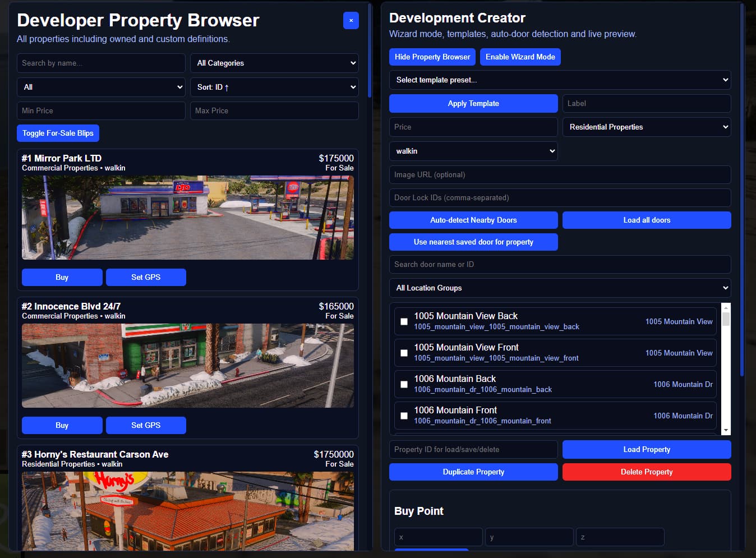Focus the Search by name field
Screen dimensions: 756x558
(x=101, y=63)
